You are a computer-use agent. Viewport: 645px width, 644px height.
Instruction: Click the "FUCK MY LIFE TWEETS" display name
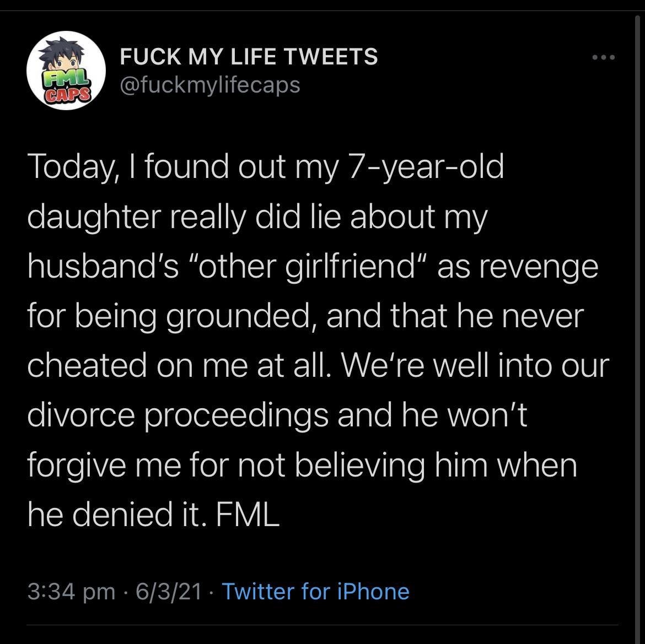coord(249,56)
